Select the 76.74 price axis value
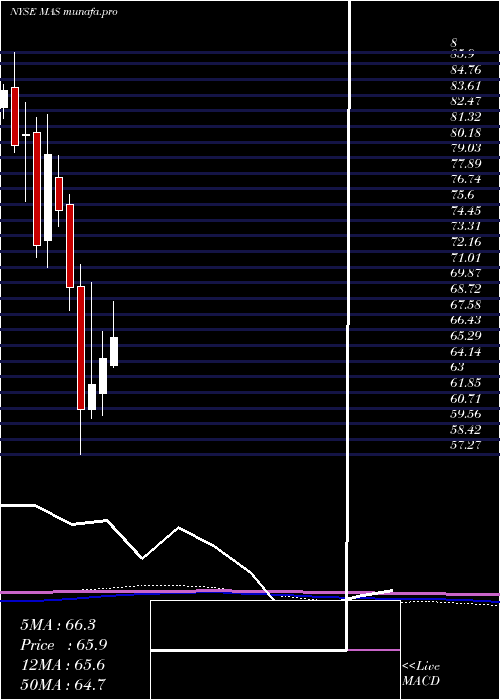This screenshot has width=500, height=700. 466,179
